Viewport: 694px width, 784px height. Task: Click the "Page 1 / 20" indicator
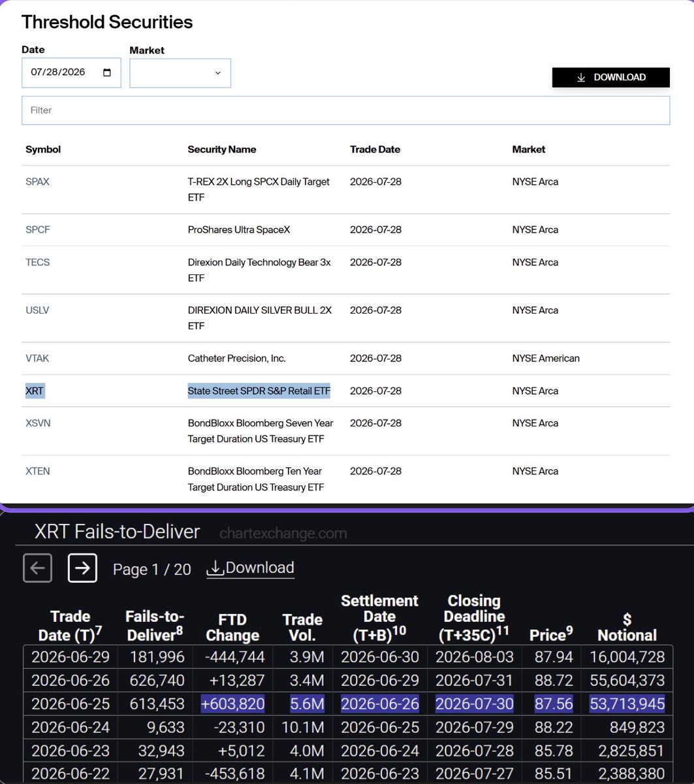click(152, 569)
